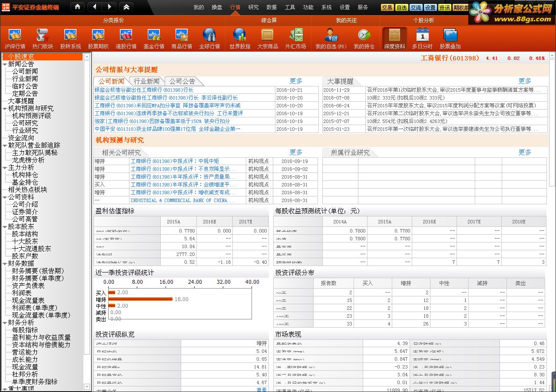
Task: Click 更多 link beside 公司新闻 tabs
Action: 296,81
